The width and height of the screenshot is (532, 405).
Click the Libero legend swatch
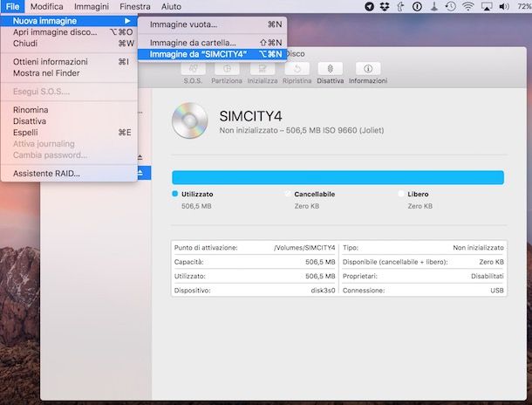(401, 194)
